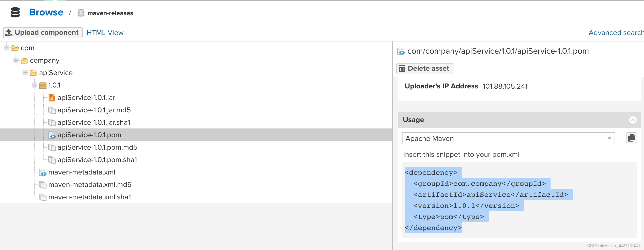Click the Upload component button
This screenshot has width=644, height=250.
tap(43, 33)
